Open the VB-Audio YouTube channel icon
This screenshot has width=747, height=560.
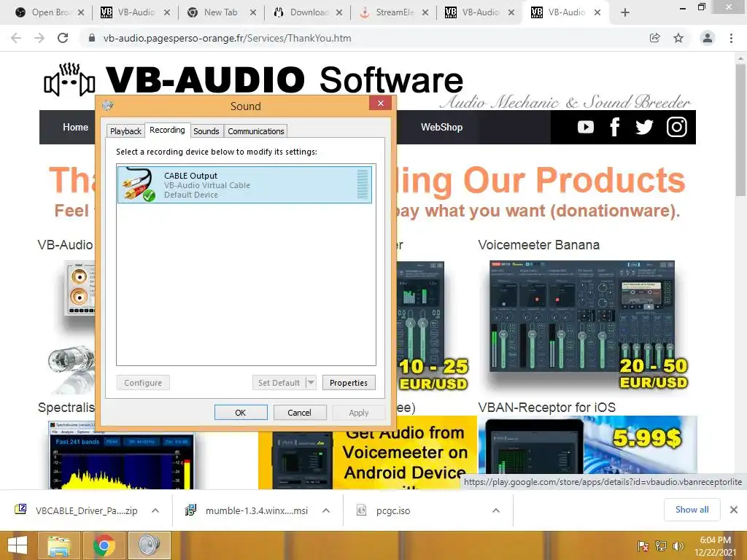[586, 127]
